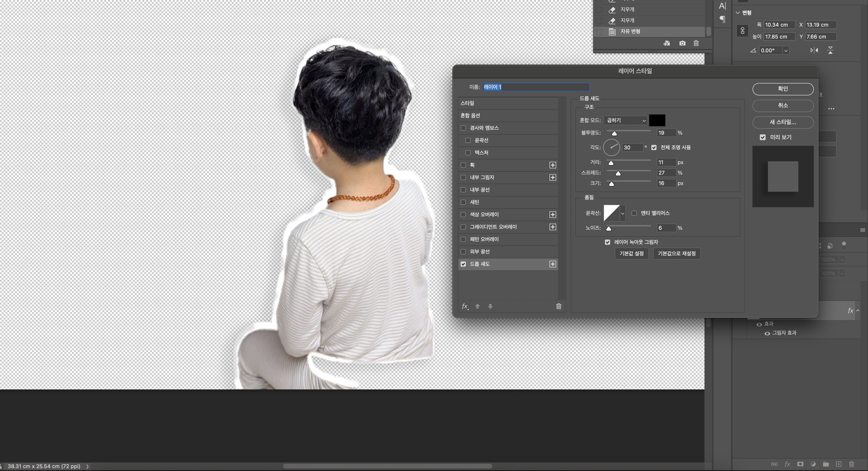Open the 혼합 모드 곱하기 dropdown
The image size is (868, 471).
(x=625, y=120)
